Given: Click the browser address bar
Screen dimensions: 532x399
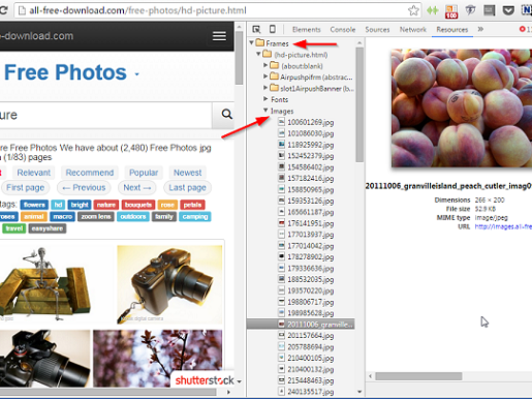Looking at the screenshot, I should point(217,11).
